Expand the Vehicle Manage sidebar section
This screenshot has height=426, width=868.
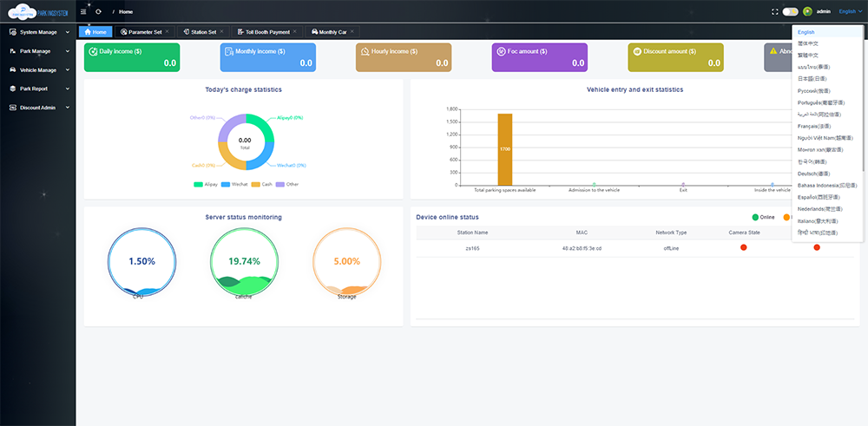(37, 70)
